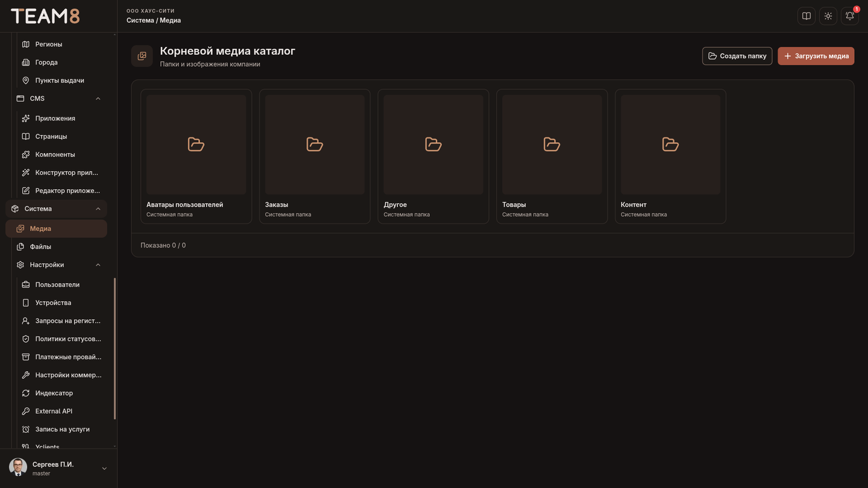Click the External API key icon
This screenshot has width=868, height=488.
[x=26, y=411]
